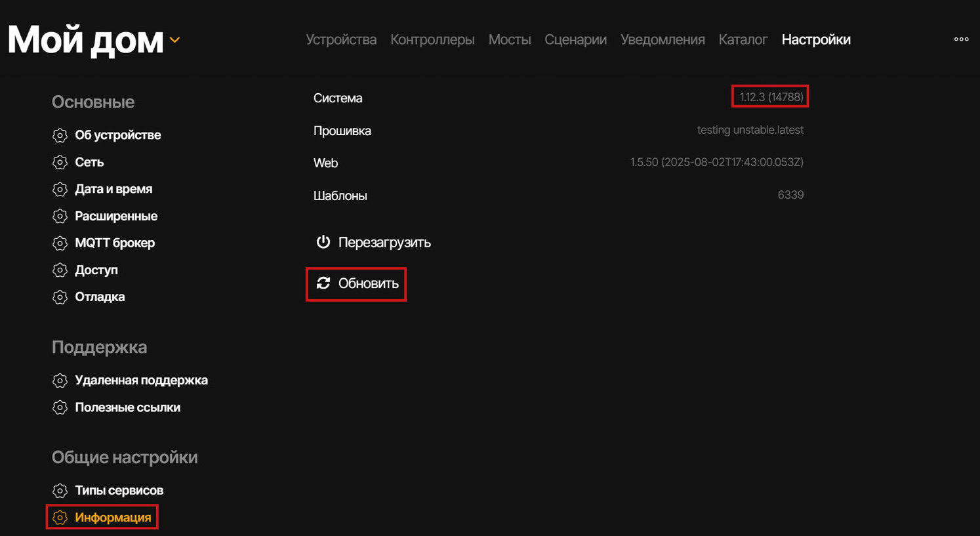Click the power icon next to Перезагрузить
980x536 pixels.
tap(323, 242)
